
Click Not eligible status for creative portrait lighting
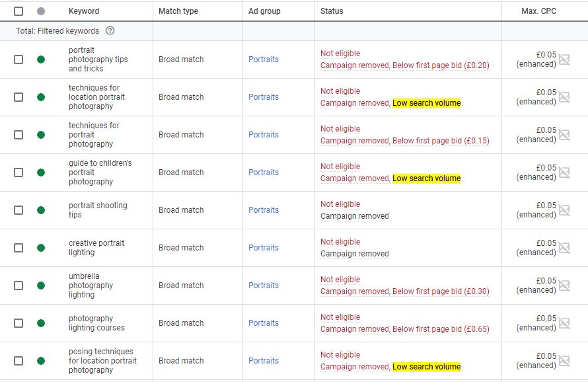click(x=340, y=242)
